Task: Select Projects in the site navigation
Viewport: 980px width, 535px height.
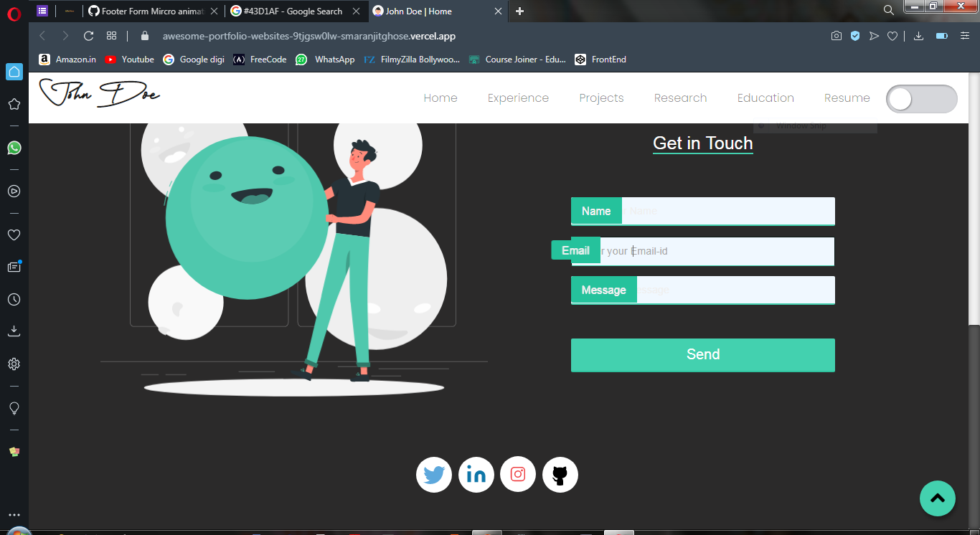Action: pos(601,98)
